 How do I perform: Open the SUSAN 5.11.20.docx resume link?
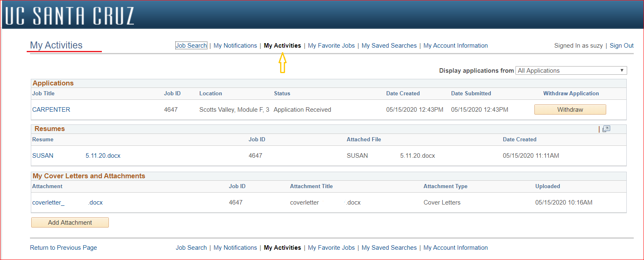coord(76,156)
